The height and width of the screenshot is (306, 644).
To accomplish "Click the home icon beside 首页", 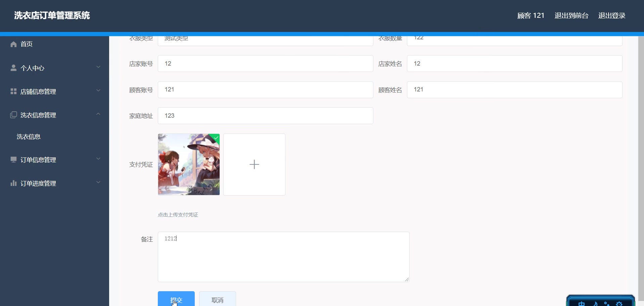I will 13,44.
